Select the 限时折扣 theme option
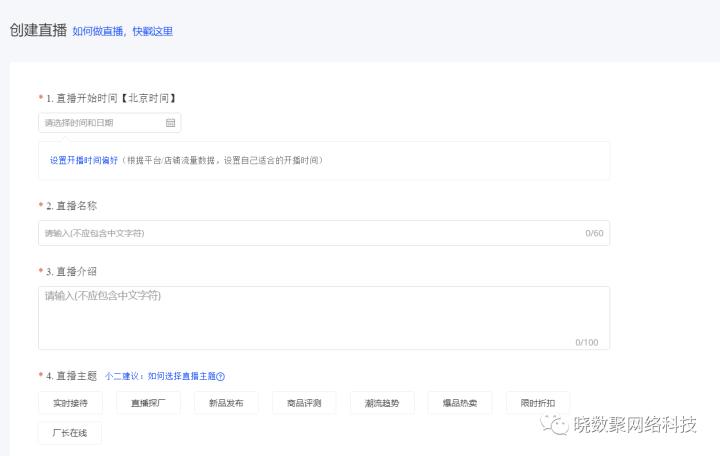Image resolution: width=720 pixels, height=456 pixels. (538, 403)
